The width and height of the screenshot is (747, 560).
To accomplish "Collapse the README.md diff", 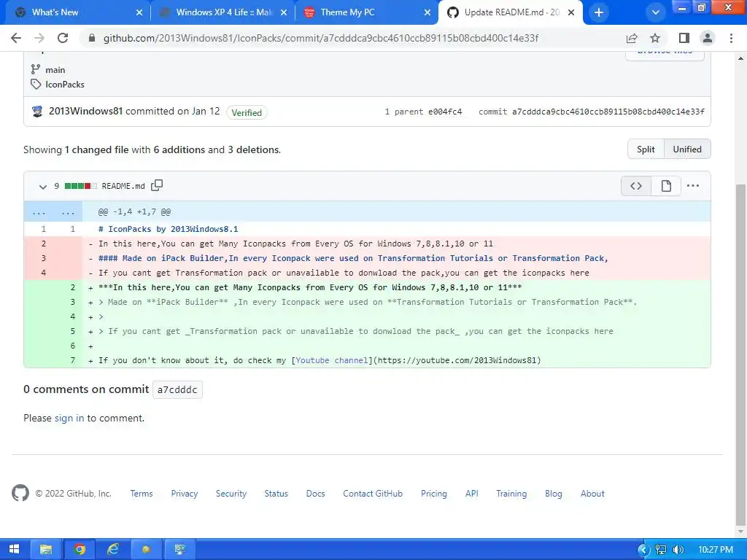I will [x=43, y=186].
